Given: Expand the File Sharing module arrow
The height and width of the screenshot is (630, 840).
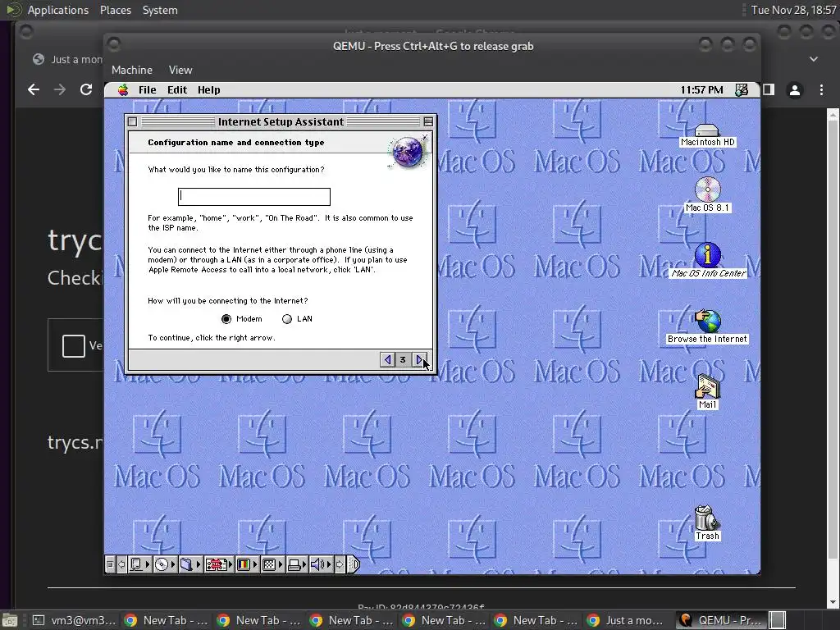Looking at the screenshot, I should click(199, 564).
